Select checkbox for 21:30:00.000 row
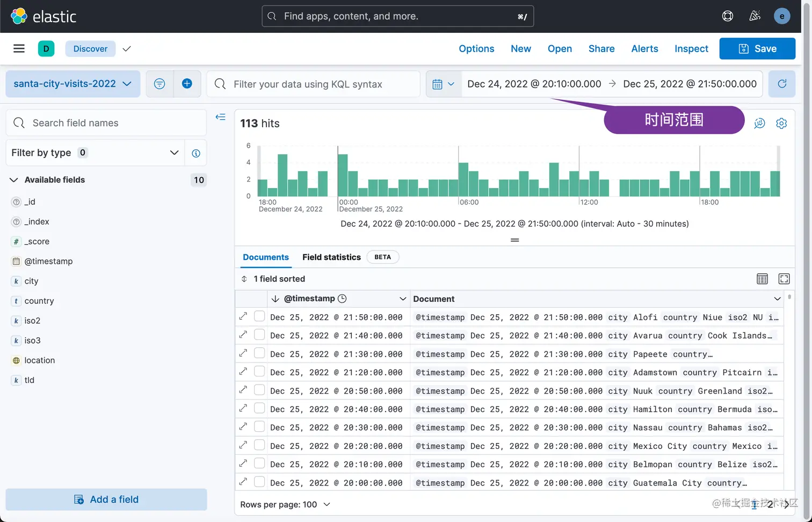 click(259, 353)
